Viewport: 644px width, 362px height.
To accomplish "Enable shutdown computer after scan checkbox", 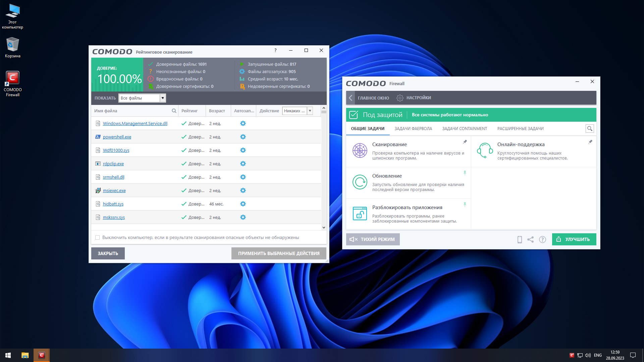I will point(98,238).
